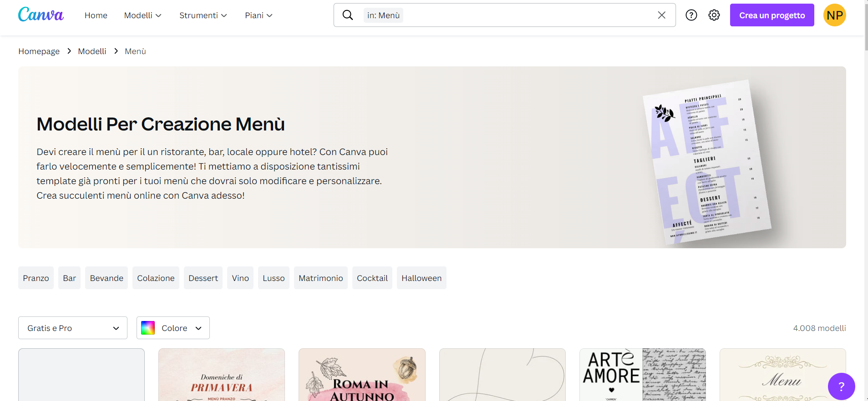Open the Gratis e Pro filter dropdown

coord(73,328)
